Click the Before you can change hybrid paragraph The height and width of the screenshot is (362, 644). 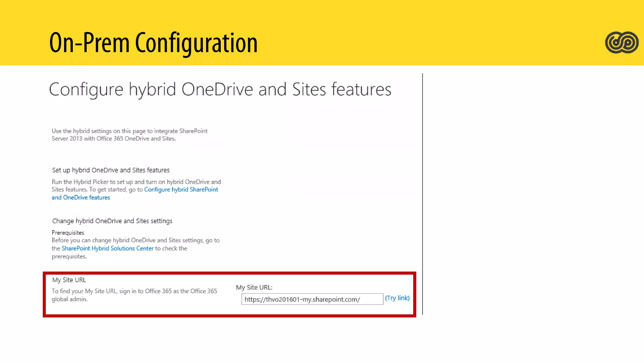pos(135,240)
